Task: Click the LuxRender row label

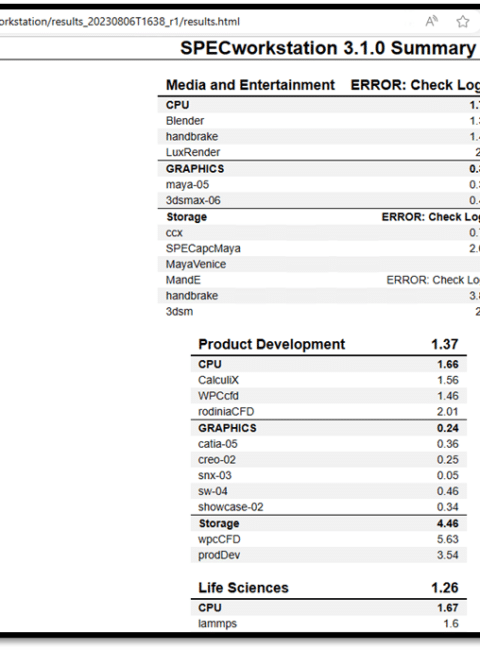Action: pos(193,153)
